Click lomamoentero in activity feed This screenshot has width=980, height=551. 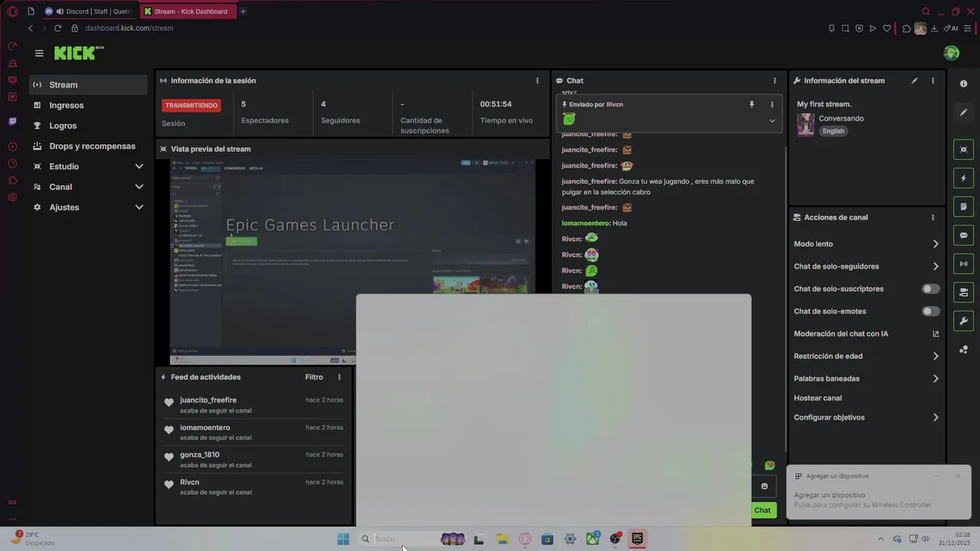click(205, 428)
